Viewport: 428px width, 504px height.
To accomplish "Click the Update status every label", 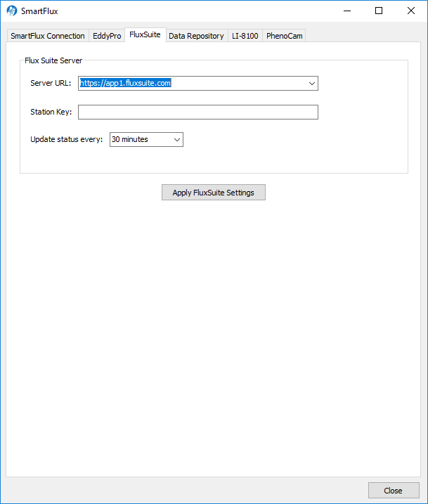I will click(x=66, y=139).
